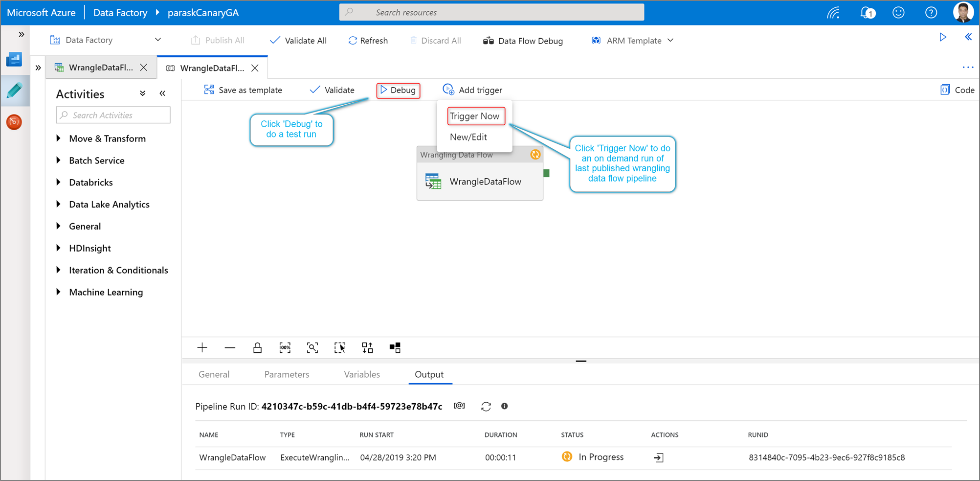Click the view activity run details arrow
The height and width of the screenshot is (481, 980).
[659, 458]
